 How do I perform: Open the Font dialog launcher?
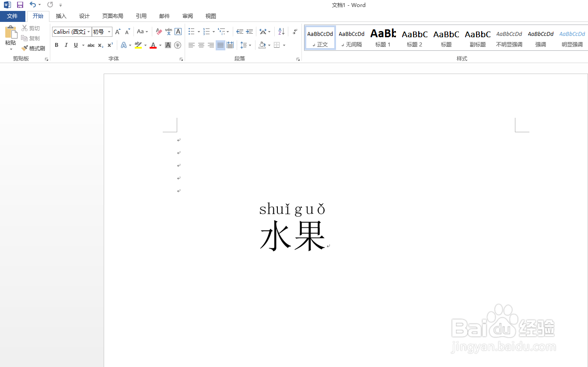[181, 59]
